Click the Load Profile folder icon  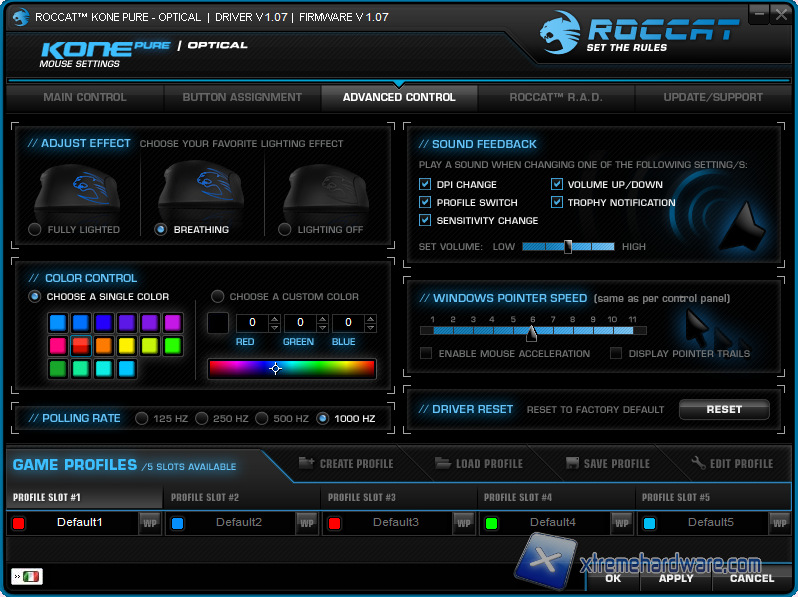[443, 463]
